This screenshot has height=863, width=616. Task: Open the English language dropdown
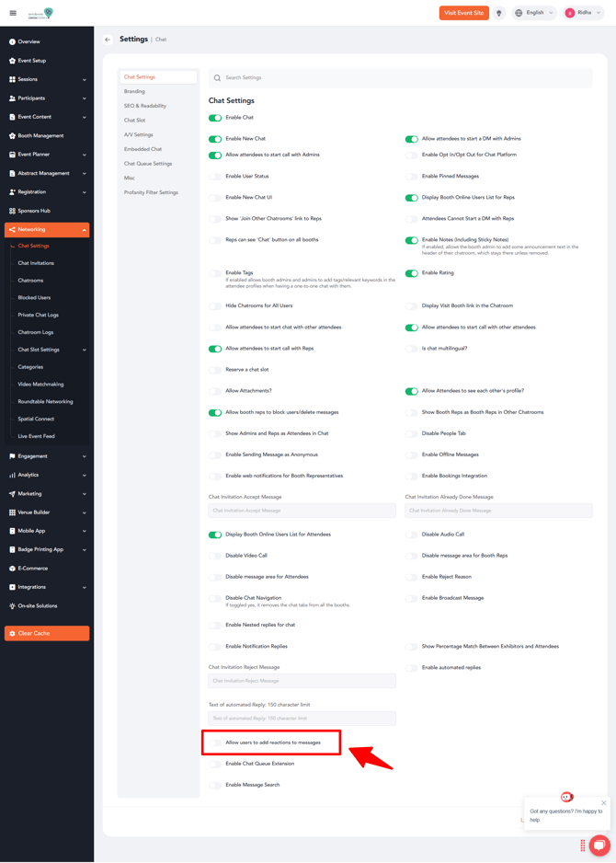[x=534, y=13]
